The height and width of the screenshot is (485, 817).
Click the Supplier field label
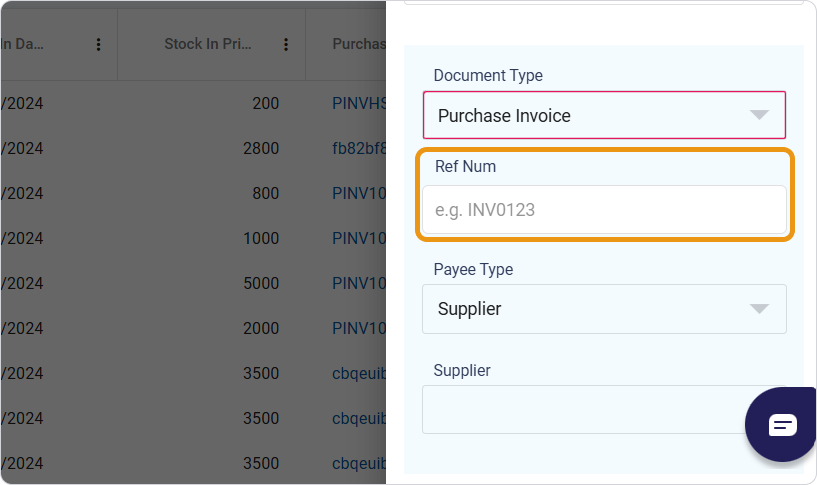point(462,370)
